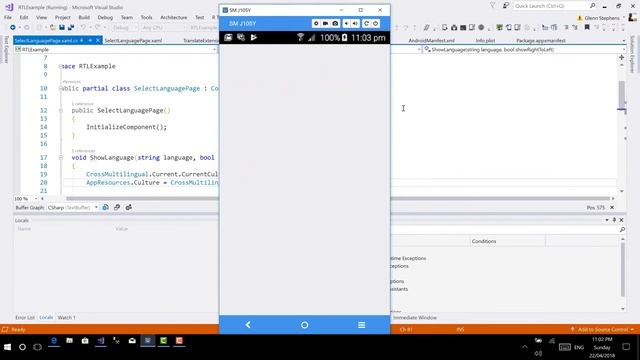Open the Build menu

click(84, 18)
